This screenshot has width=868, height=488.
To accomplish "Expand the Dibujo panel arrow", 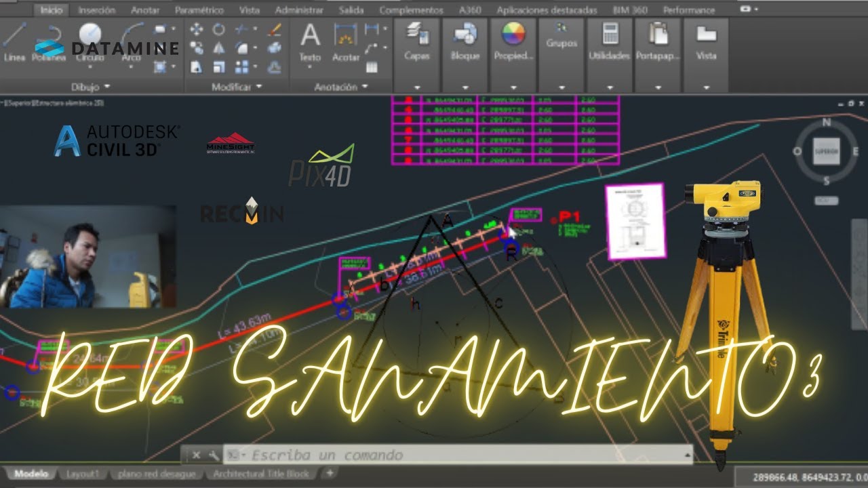I will pyautogui.click(x=107, y=87).
